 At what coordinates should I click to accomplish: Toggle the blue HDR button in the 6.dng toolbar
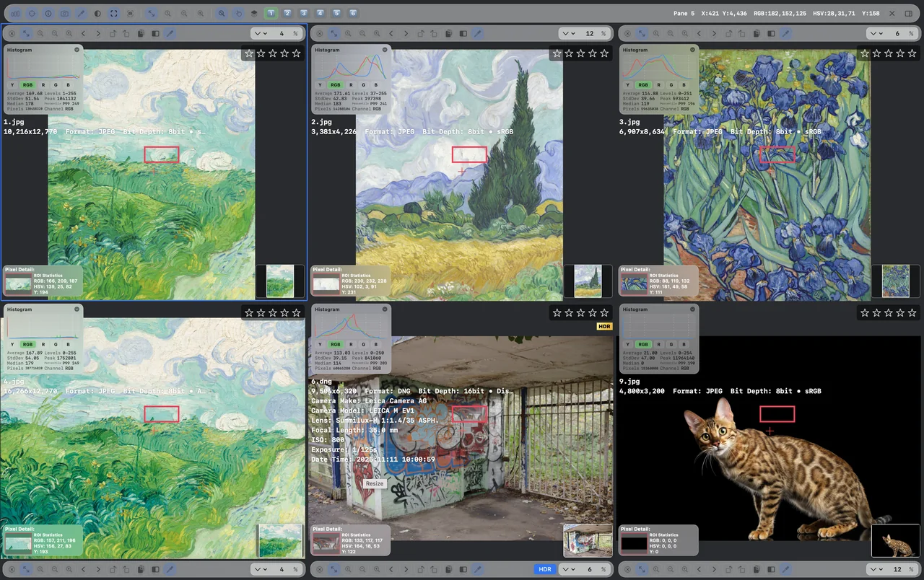[545, 569]
